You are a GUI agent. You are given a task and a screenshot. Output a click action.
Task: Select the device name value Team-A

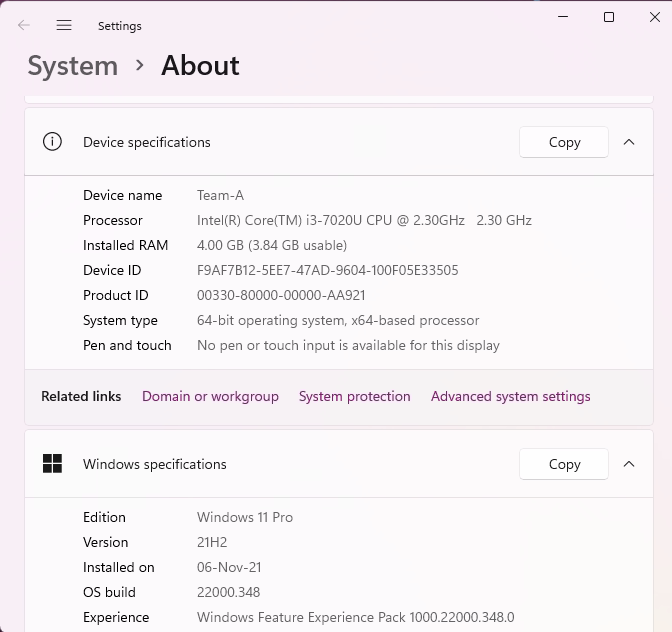click(220, 195)
